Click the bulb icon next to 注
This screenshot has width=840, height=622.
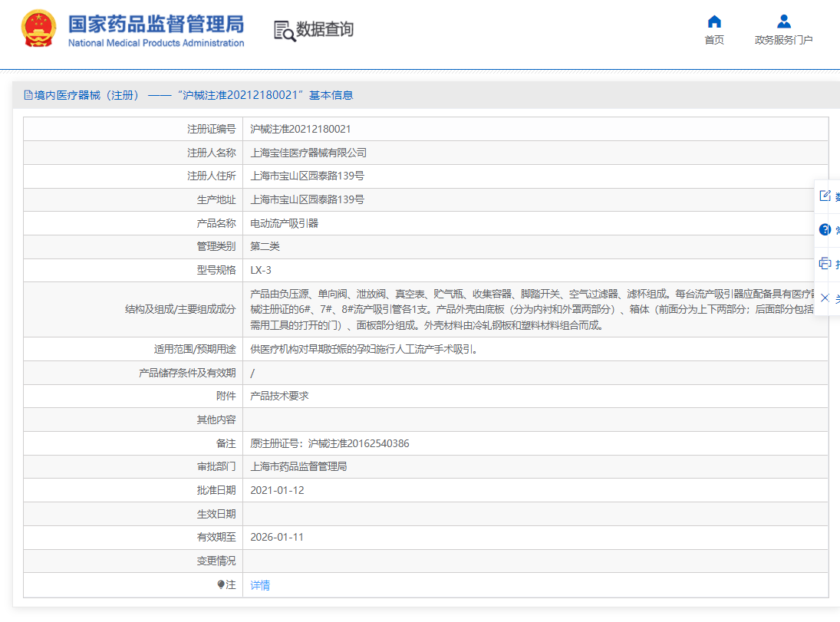click(x=221, y=584)
